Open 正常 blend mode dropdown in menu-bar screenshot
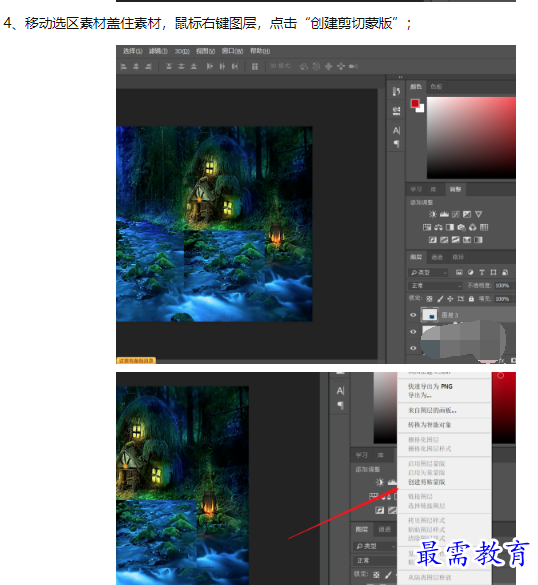538x585 pixels. pos(435,286)
